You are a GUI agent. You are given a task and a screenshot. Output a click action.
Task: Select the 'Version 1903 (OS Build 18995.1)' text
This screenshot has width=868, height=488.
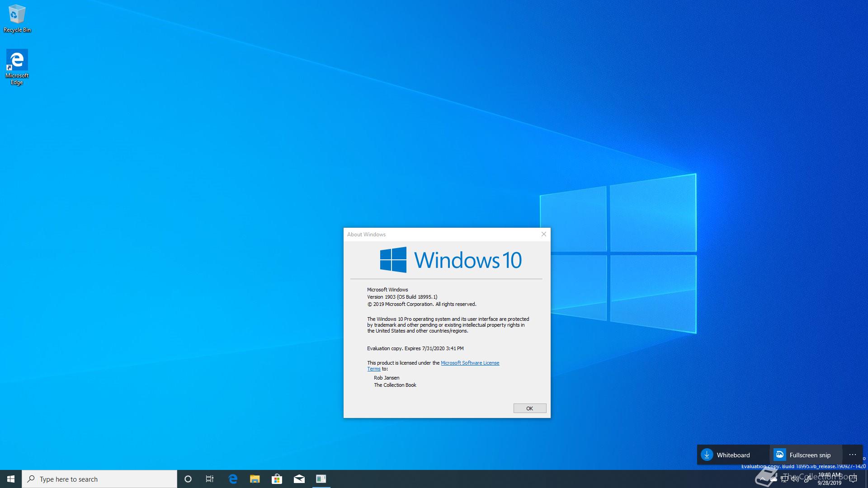coord(402,297)
